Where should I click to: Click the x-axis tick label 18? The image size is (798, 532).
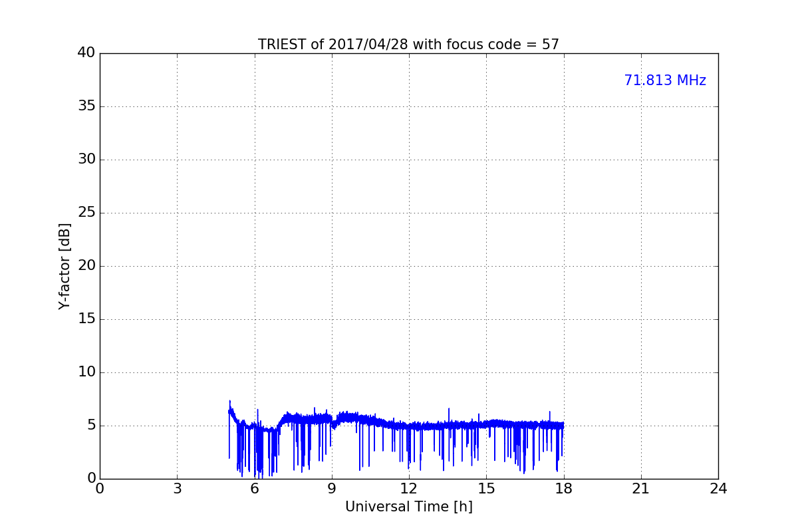pos(563,489)
